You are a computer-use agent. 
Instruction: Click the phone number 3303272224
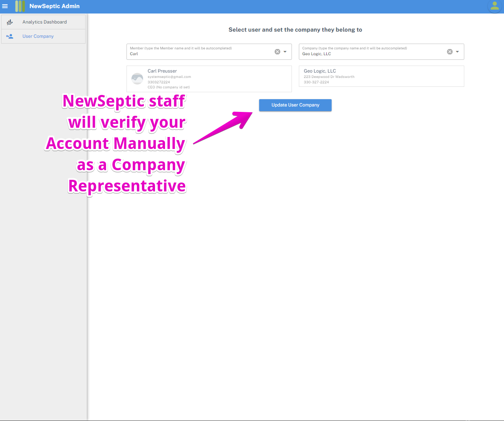point(159,82)
